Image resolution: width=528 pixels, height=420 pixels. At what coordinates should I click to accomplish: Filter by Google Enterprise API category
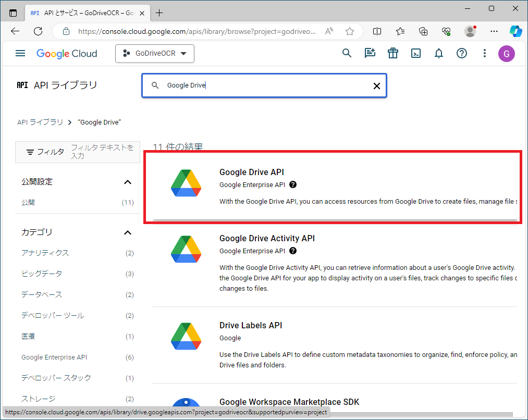point(54,357)
